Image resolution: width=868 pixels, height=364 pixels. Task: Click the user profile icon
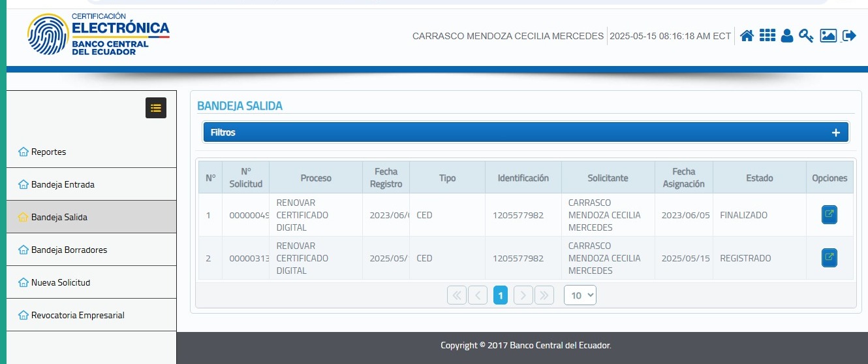787,36
